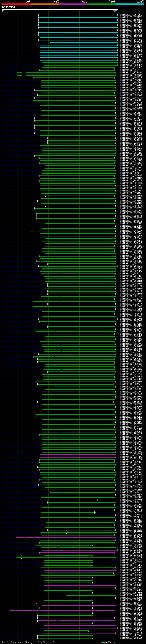Select the UniRef100_Q31LP9 label
146x644 pixels.
pyautogui.click(x=131, y=457)
